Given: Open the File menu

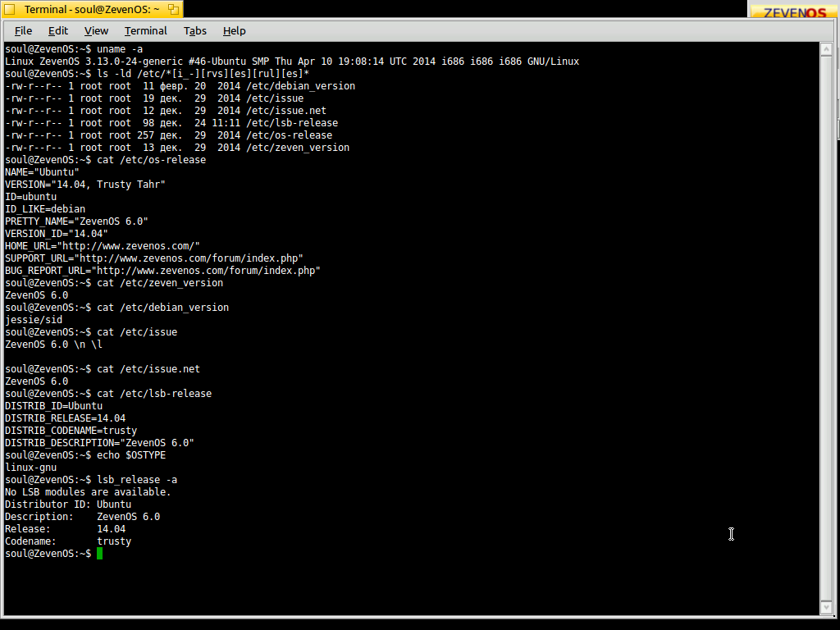Looking at the screenshot, I should point(23,31).
